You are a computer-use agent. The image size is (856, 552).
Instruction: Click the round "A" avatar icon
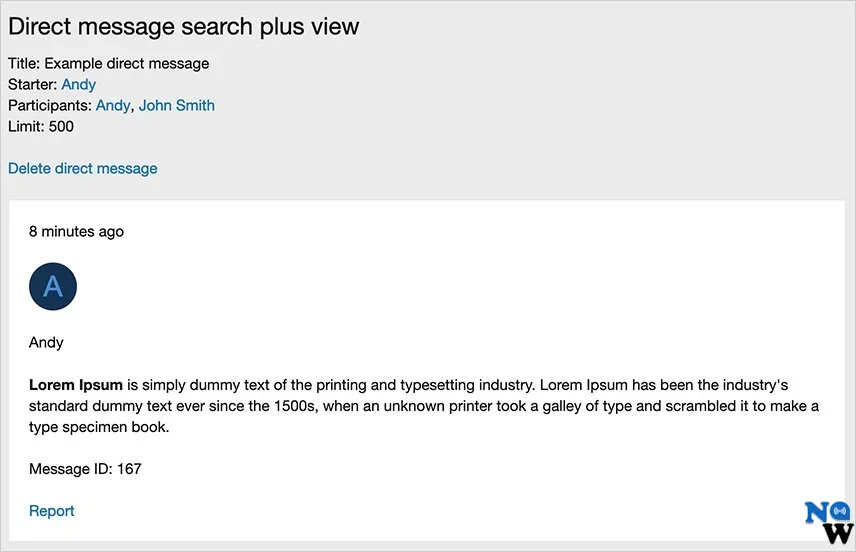coord(53,287)
